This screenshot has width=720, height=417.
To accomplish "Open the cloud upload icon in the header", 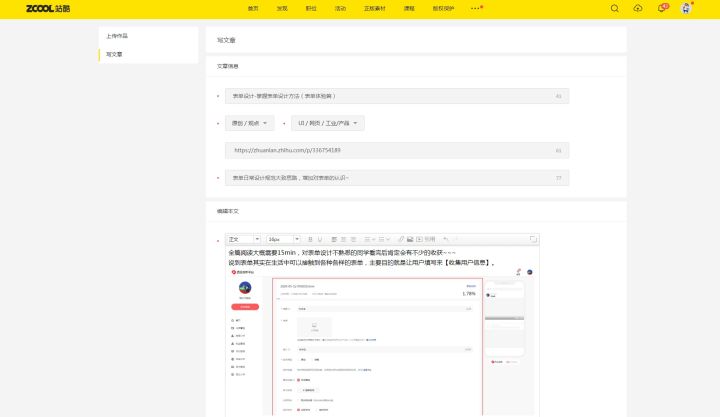I will 638,8.
